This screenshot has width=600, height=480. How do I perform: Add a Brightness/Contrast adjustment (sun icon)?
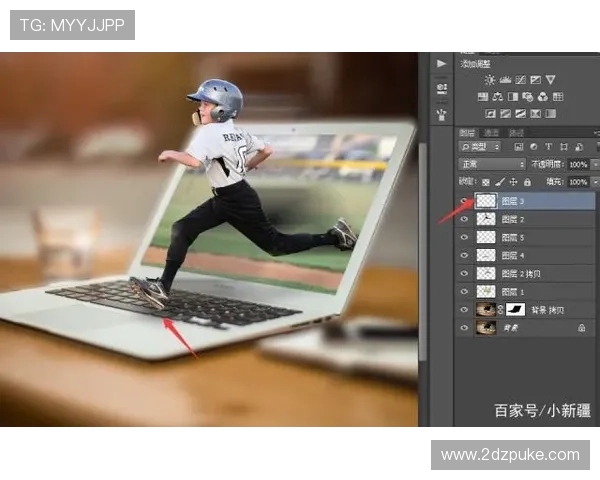pos(488,79)
